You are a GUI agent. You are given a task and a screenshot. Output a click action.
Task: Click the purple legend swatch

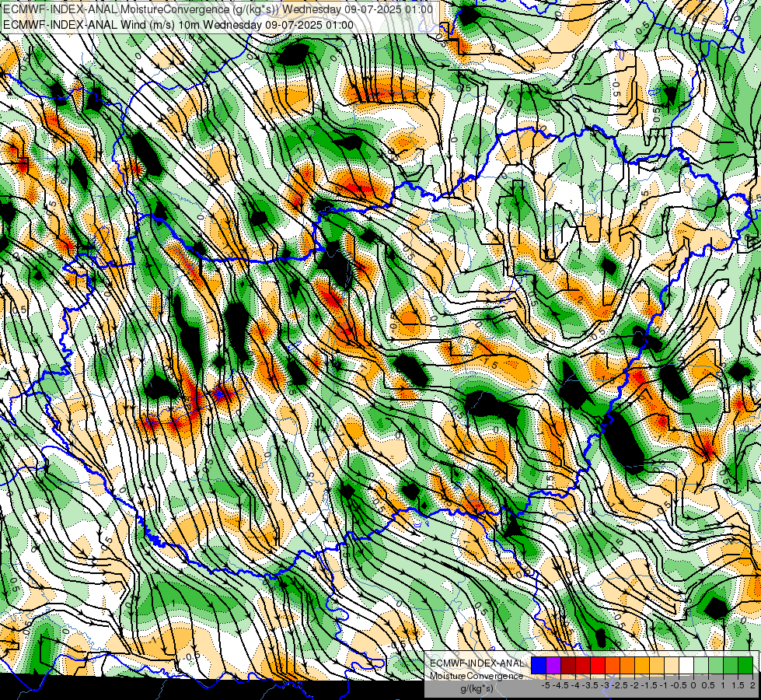(x=553, y=666)
